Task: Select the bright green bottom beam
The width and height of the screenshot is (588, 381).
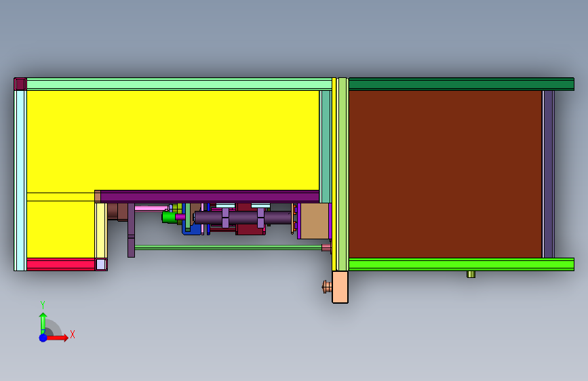Action: pos(461,264)
